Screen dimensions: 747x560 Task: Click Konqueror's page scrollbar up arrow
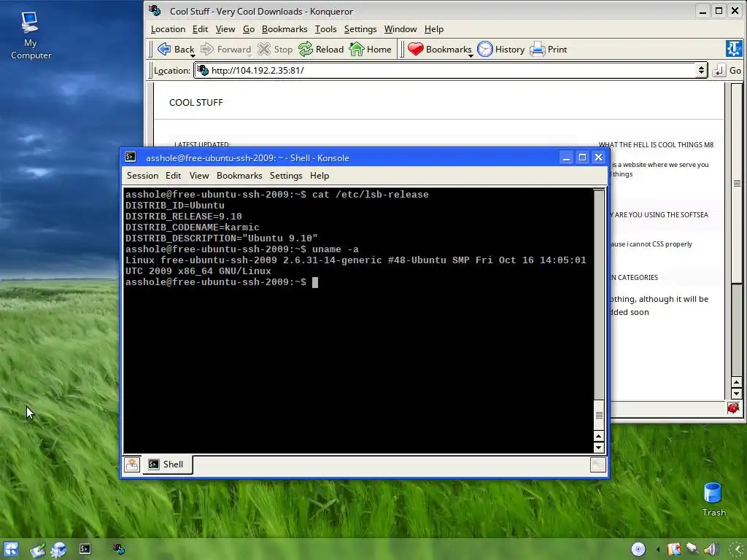coord(737,382)
